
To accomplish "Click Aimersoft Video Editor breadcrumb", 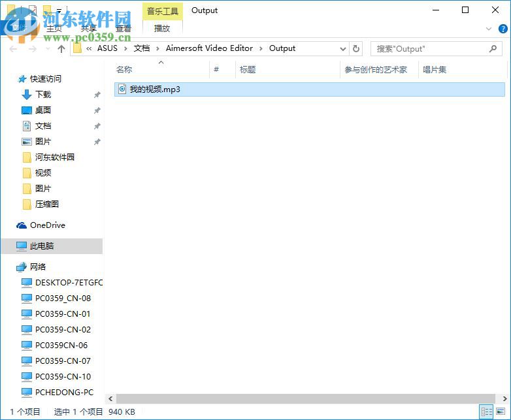I will 209,48.
